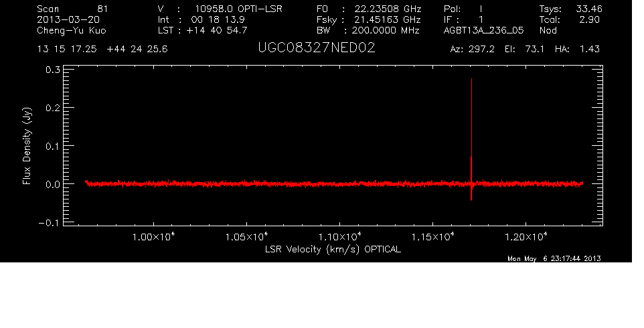The image size is (644, 328).
Task: Click the integration time 00 18 13.9
Action: click(x=218, y=19)
